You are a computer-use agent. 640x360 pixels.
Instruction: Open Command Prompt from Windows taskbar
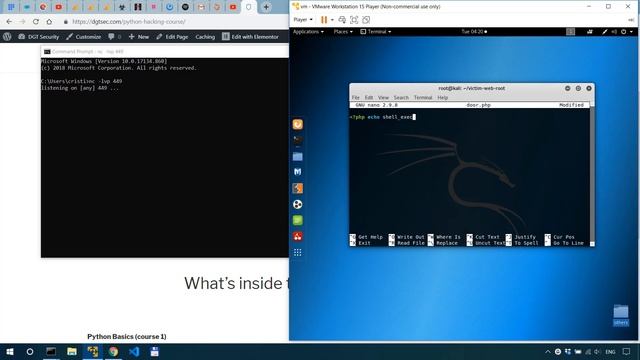pyautogui.click(x=51, y=351)
